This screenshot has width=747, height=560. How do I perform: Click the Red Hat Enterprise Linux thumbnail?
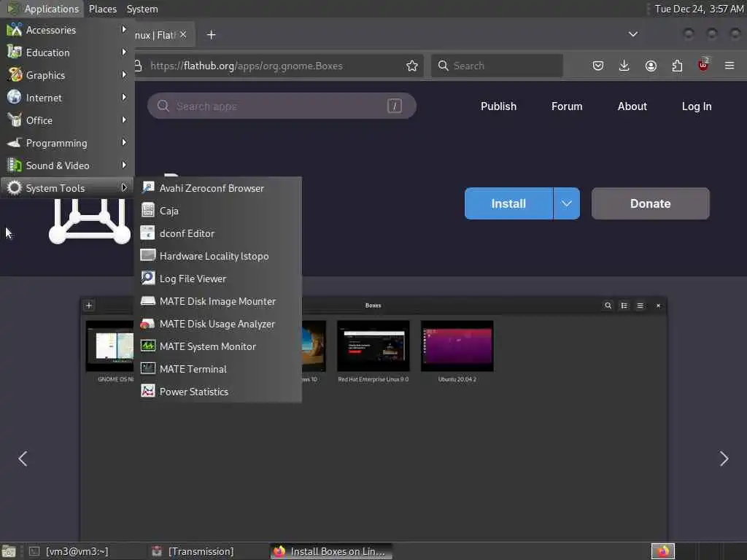(373, 346)
